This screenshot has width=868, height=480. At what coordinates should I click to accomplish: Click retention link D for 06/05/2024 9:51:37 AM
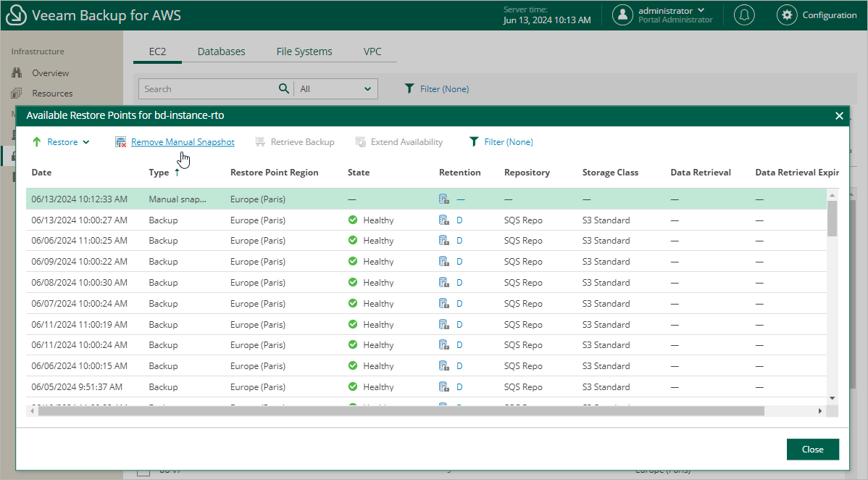pos(459,387)
